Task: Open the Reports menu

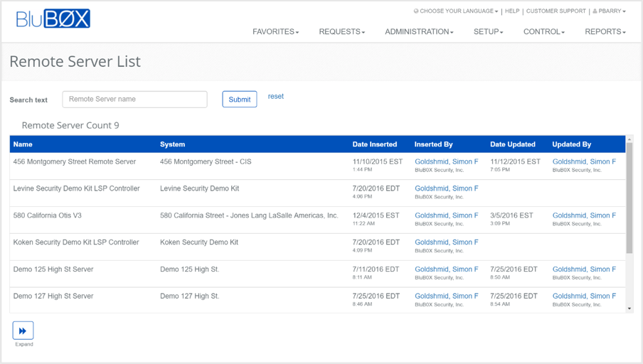Action: click(x=605, y=32)
